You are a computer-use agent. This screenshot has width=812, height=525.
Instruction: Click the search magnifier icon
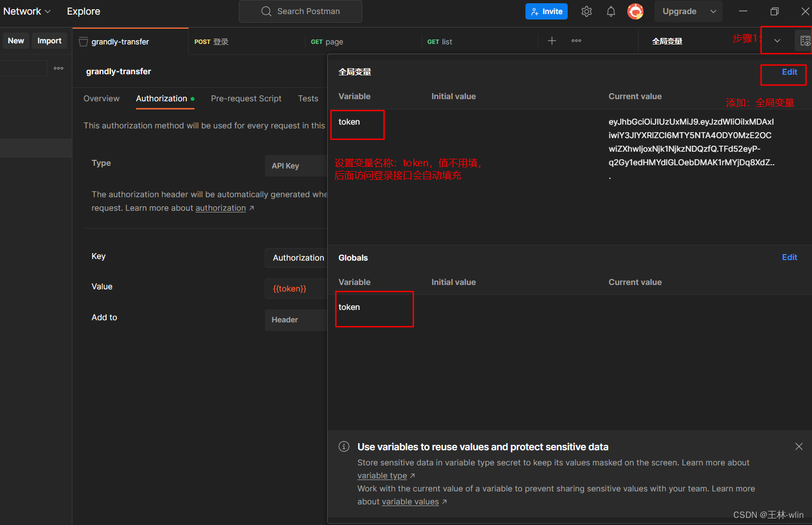(x=266, y=11)
